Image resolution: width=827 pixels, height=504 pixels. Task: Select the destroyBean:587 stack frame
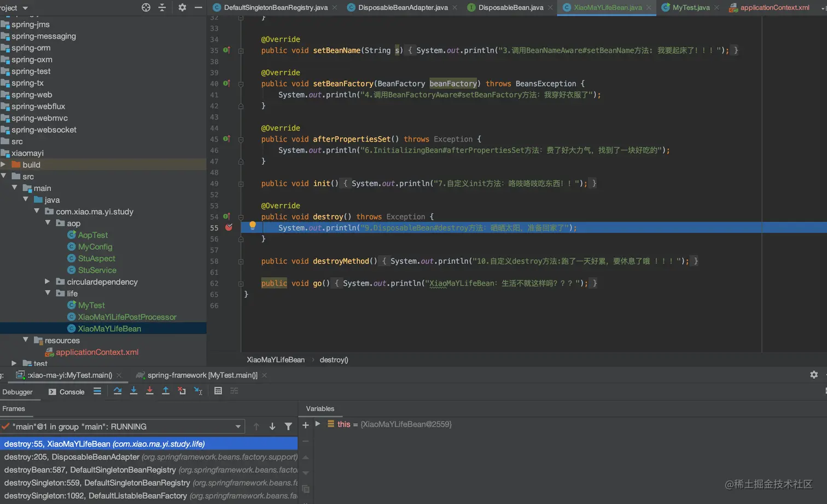tap(90, 470)
